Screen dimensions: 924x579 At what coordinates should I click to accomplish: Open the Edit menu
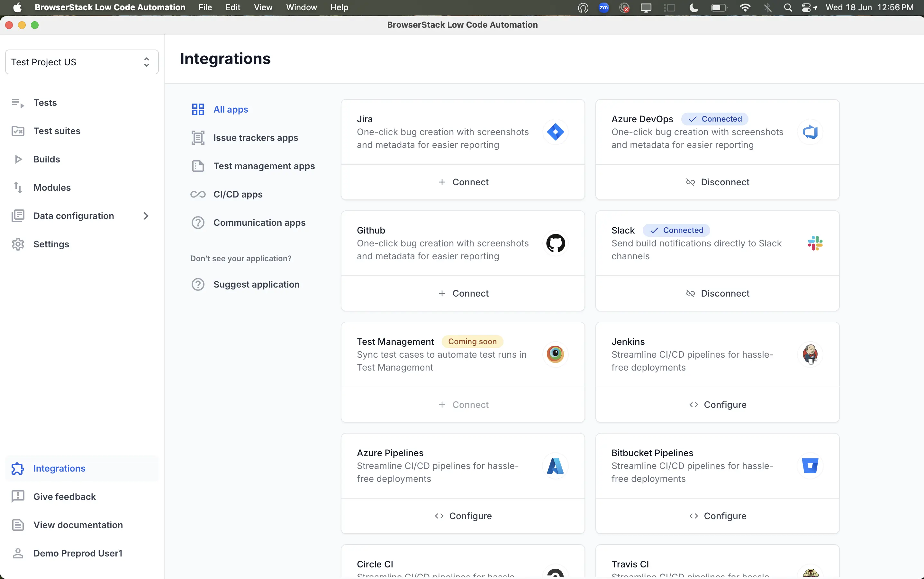pos(233,7)
